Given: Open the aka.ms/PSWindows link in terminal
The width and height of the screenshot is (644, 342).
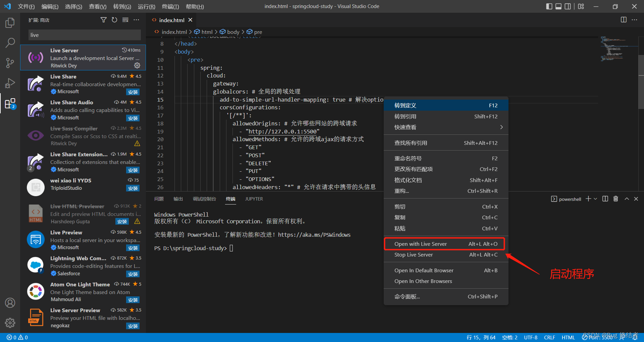Looking at the screenshot, I should pyautogui.click(x=314, y=235).
